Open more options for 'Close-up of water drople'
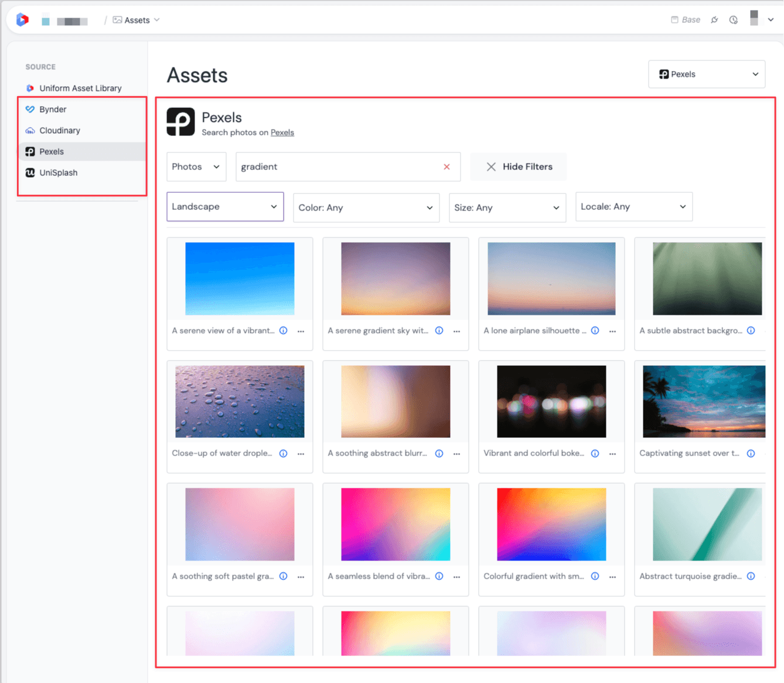This screenshot has height=683, width=784. tap(301, 454)
